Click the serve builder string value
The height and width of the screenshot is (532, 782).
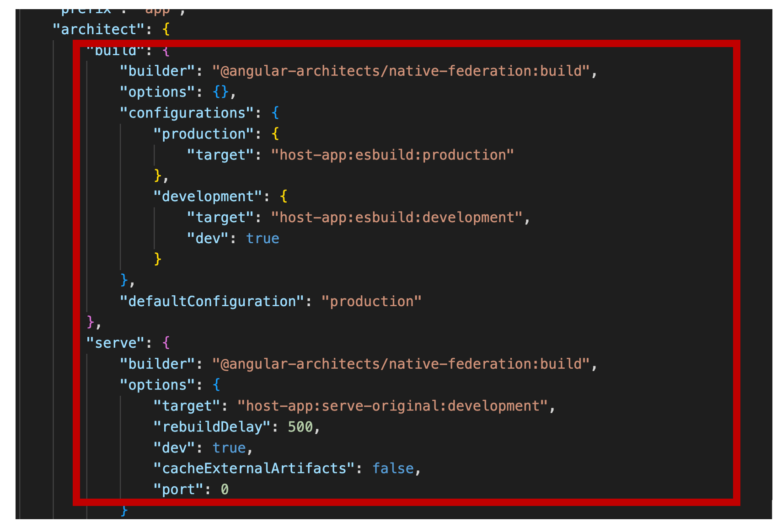(405, 363)
